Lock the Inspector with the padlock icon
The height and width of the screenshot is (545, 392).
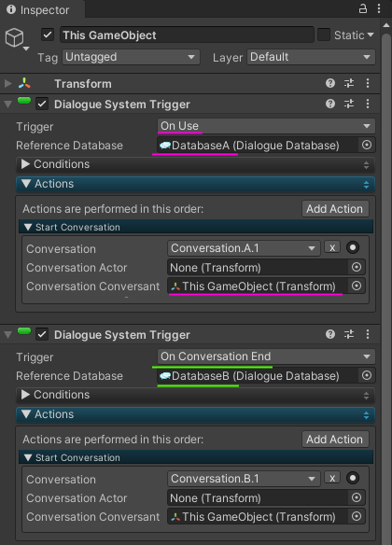[x=363, y=8]
